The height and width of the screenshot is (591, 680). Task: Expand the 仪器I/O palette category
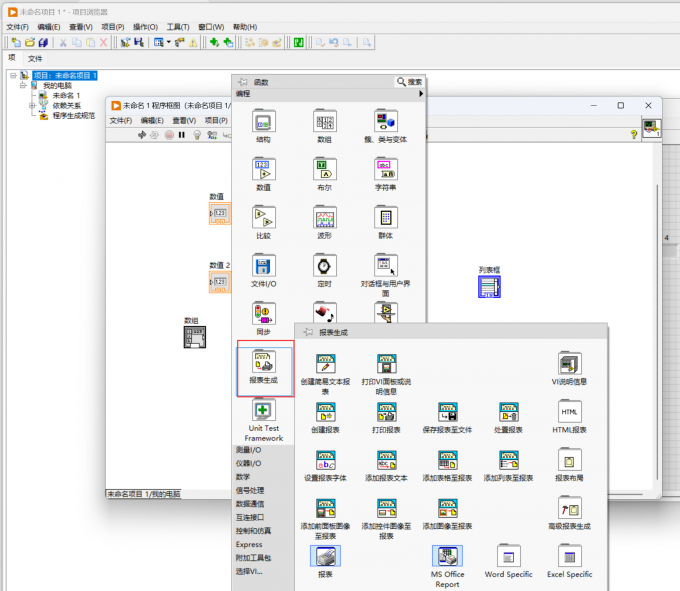[x=248, y=464]
